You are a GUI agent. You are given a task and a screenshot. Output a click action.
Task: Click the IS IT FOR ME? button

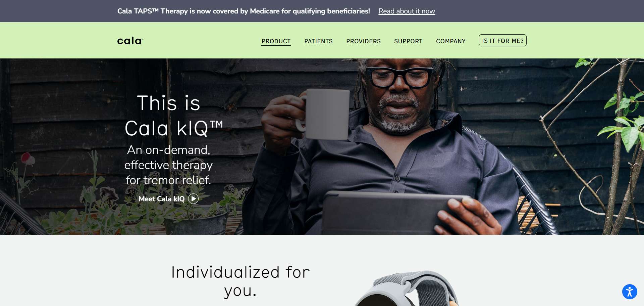tap(502, 41)
